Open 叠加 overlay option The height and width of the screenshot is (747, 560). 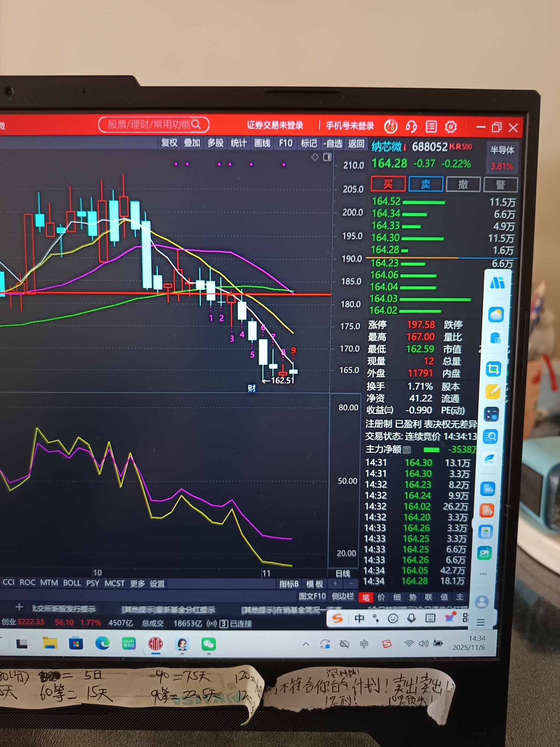tap(192, 143)
